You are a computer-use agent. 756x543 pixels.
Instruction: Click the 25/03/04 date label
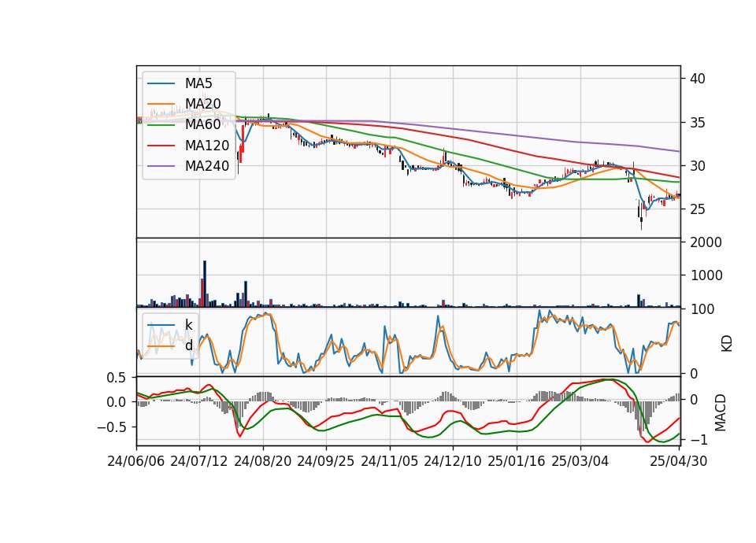pyautogui.click(x=580, y=461)
